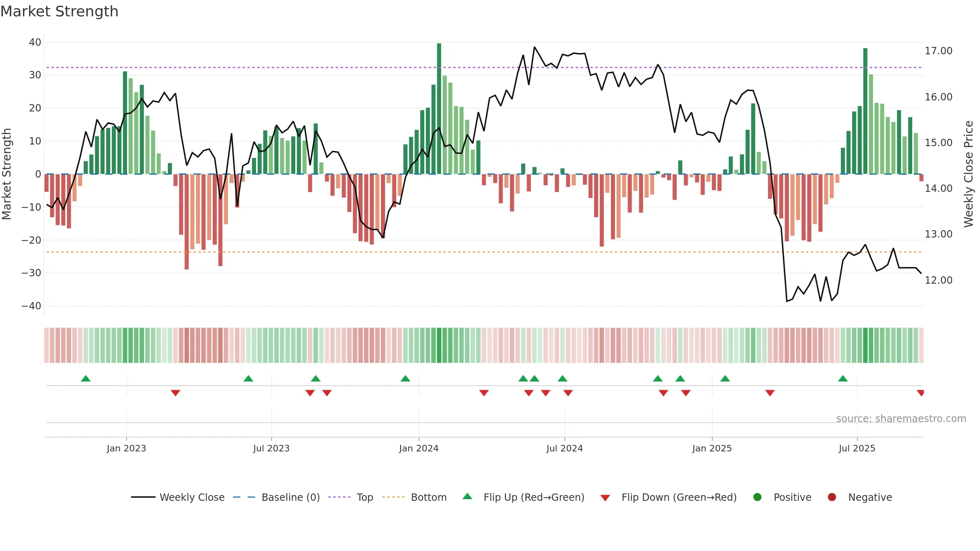The image size is (980, 551).
Task: Toggle the Negative legend entry
Action: point(860,497)
